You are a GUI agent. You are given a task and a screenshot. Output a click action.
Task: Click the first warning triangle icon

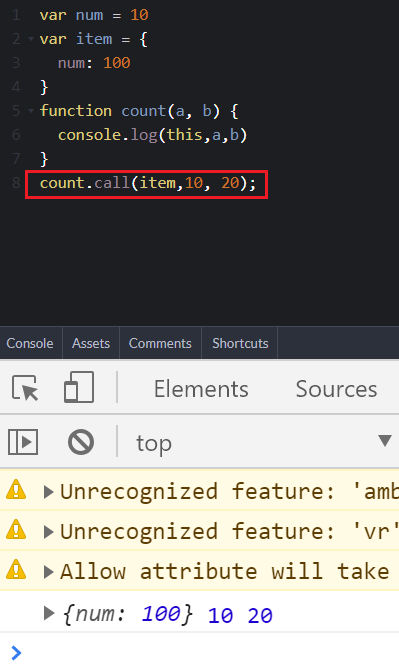click(16, 490)
